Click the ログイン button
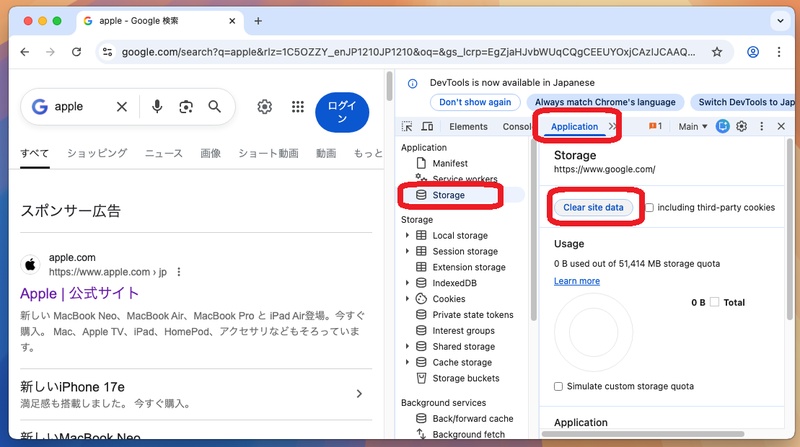800x447 pixels. (342, 112)
